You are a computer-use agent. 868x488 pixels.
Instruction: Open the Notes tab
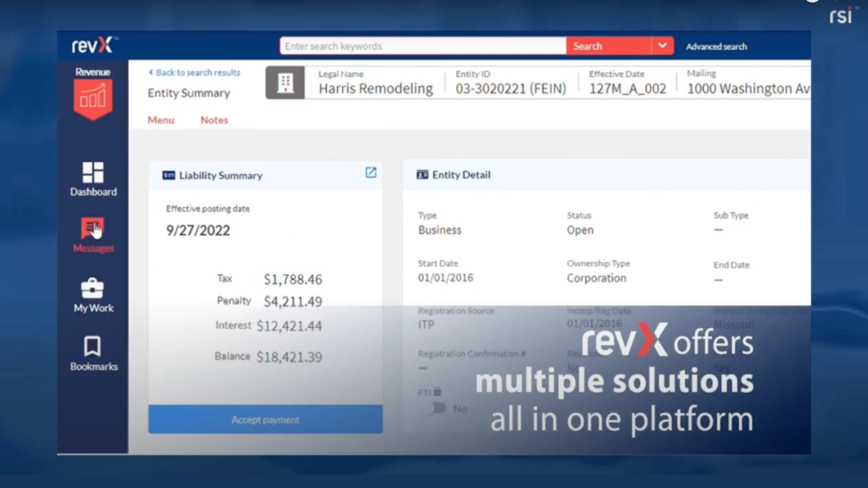pyautogui.click(x=214, y=120)
